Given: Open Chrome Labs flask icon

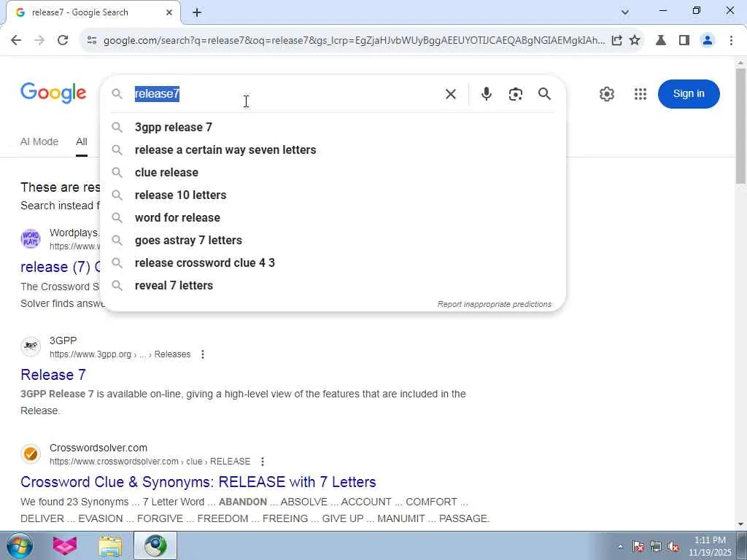Looking at the screenshot, I should 661,41.
